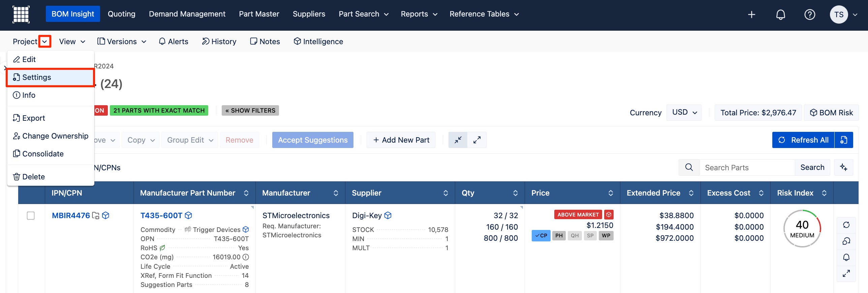Screen dimensions: 868x293
Task: Toggle the CP price source chip
Action: point(541,236)
